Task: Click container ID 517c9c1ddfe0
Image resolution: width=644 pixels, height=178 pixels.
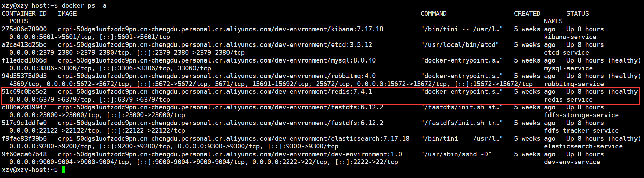Action: click(24, 123)
